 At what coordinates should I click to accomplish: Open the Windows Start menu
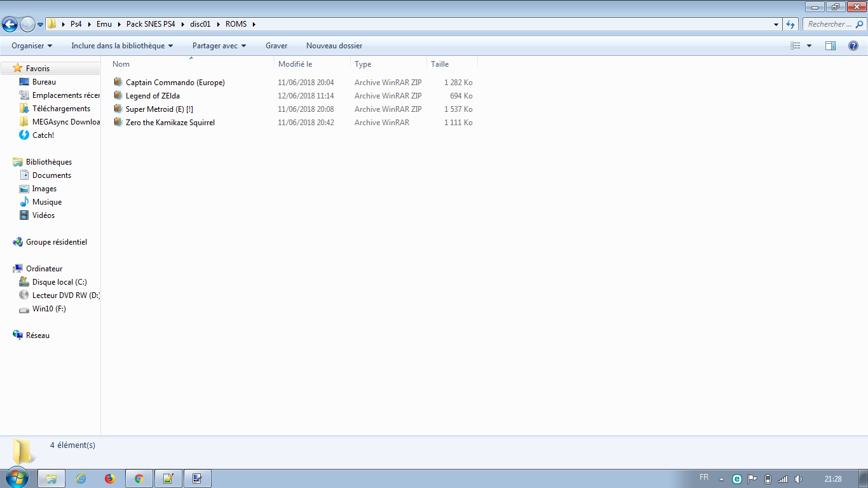[17, 478]
